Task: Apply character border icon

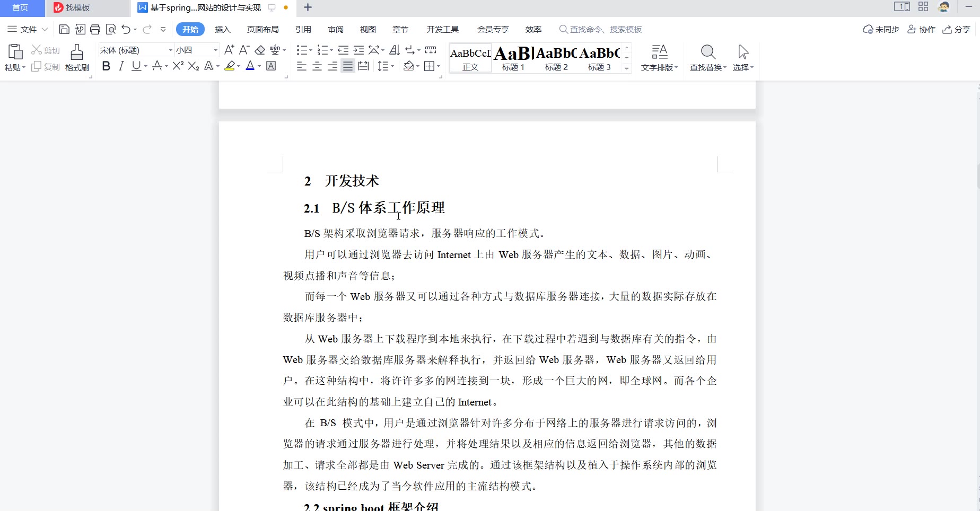Action: tap(271, 66)
